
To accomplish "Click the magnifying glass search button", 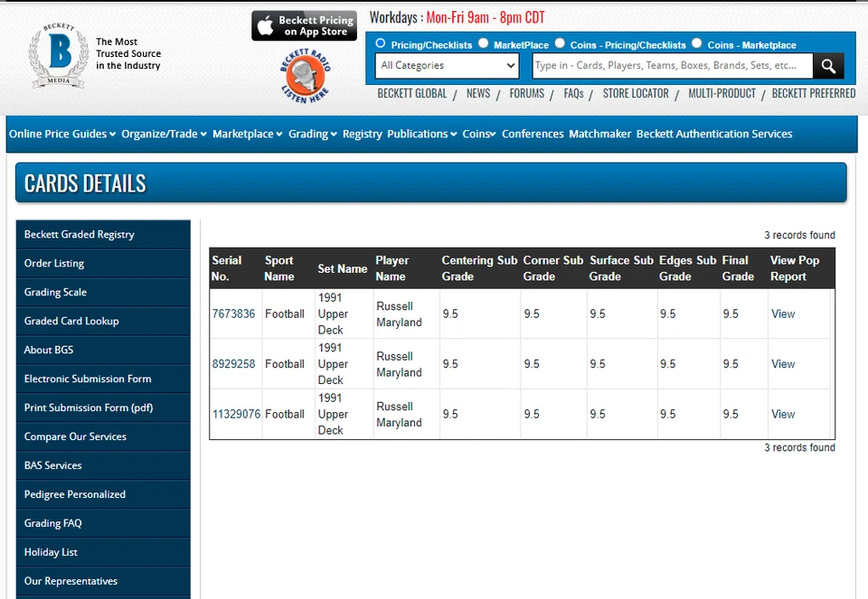I will pos(829,66).
